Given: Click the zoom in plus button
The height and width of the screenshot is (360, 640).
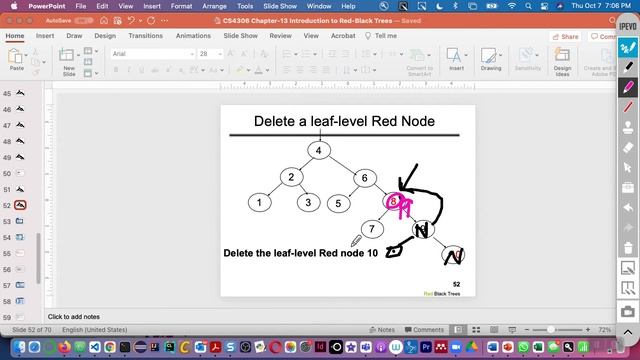Looking at the screenshot, I should (588, 329).
